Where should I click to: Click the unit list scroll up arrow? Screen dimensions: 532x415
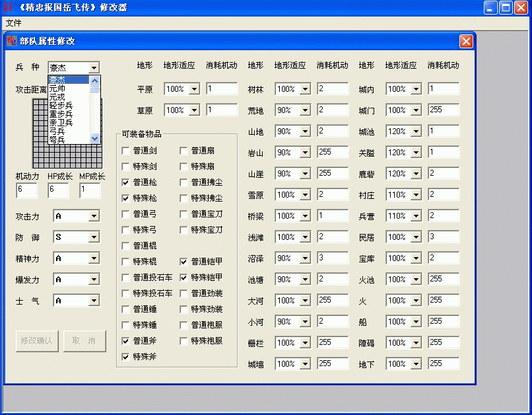(x=94, y=81)
